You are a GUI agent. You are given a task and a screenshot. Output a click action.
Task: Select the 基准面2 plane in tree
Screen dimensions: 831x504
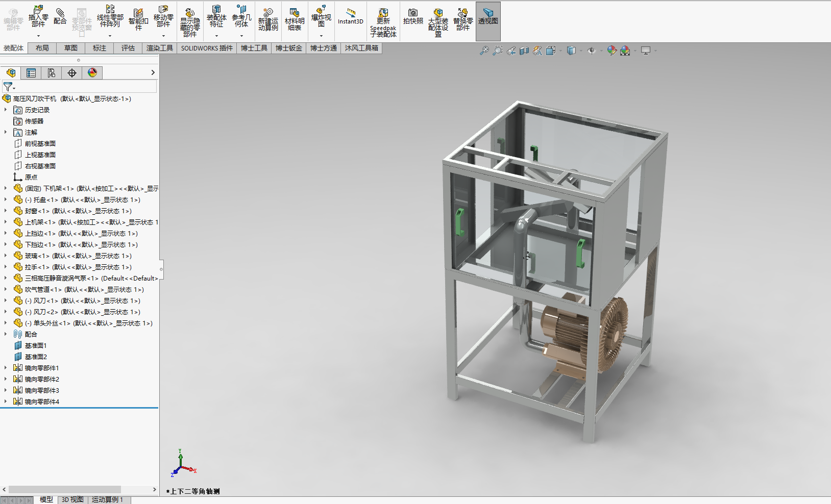[36, 357]
